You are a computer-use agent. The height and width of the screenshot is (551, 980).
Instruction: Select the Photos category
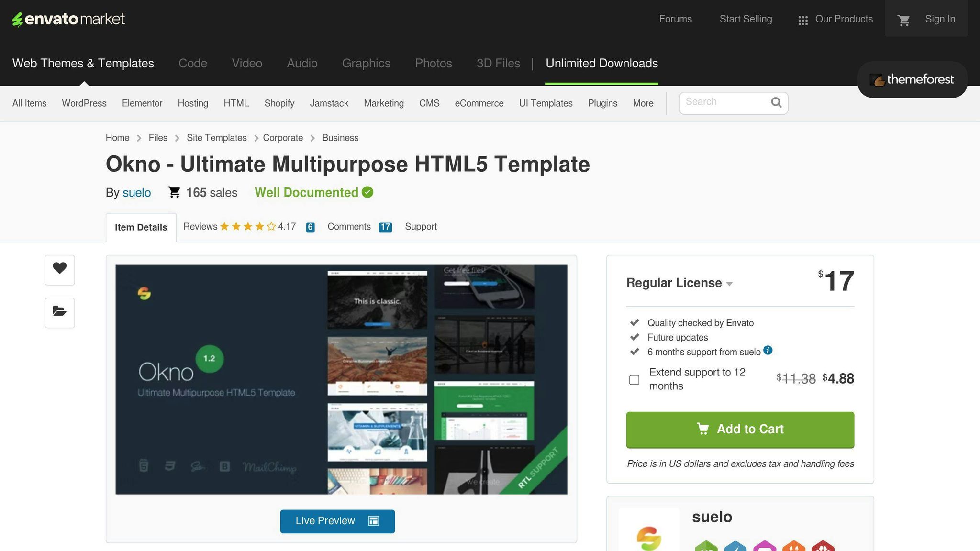point(434,63)
